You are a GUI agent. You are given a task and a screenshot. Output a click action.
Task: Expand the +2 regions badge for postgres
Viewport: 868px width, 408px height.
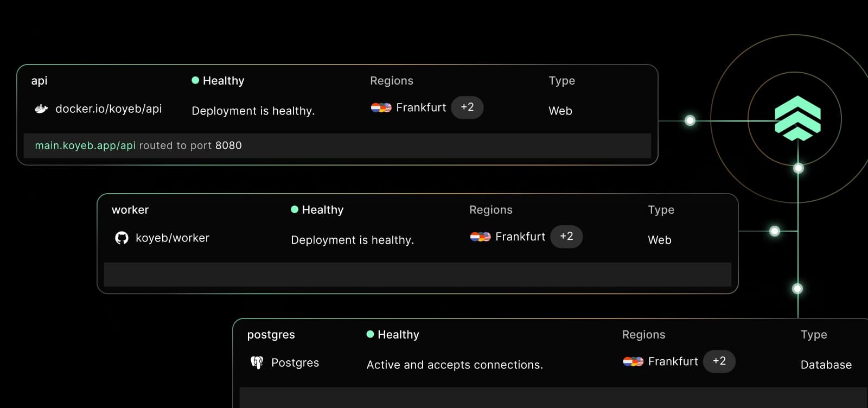[x=719, y=361]
